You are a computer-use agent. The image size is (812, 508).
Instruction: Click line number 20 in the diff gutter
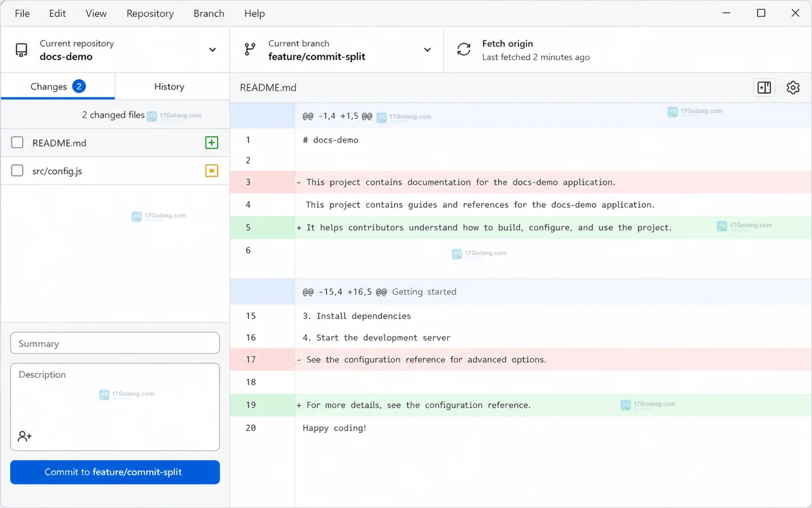click(251, 427)
